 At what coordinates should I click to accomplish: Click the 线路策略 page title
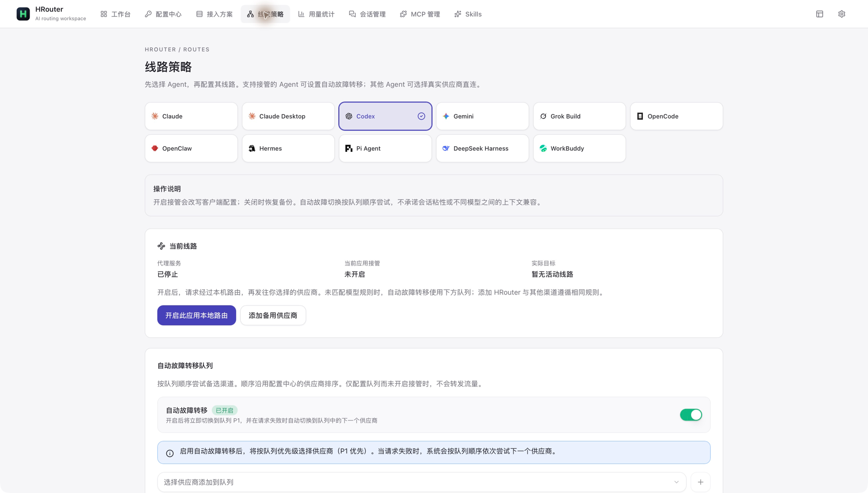168,67
